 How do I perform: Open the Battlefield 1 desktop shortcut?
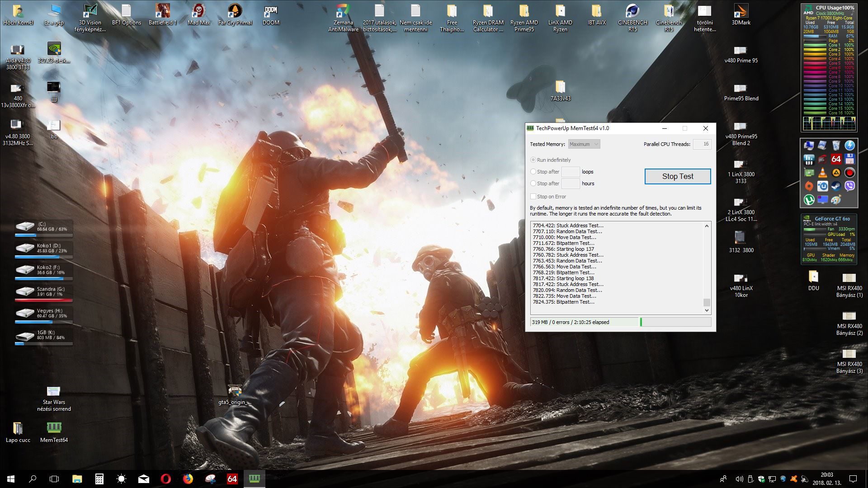coord(163,15)
